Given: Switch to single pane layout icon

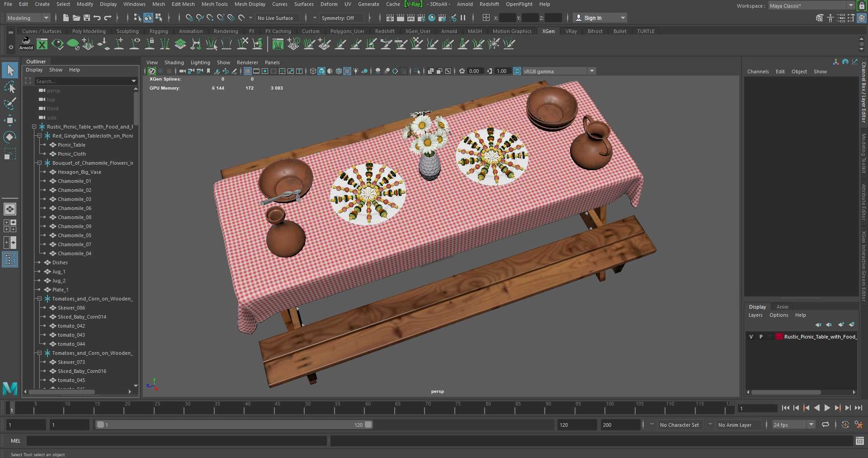Looking at the screenshot, I should click(x=10, y=209).
